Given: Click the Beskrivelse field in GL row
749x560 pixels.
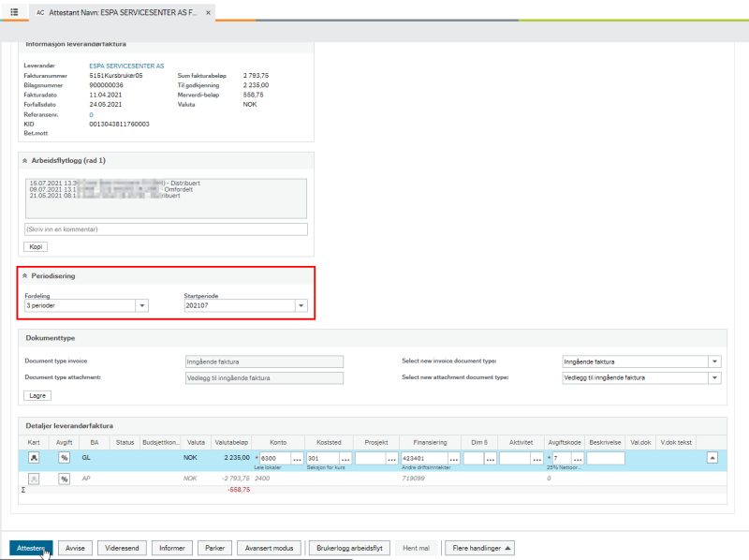Looking at the screenshot, I should click(606, 458).
